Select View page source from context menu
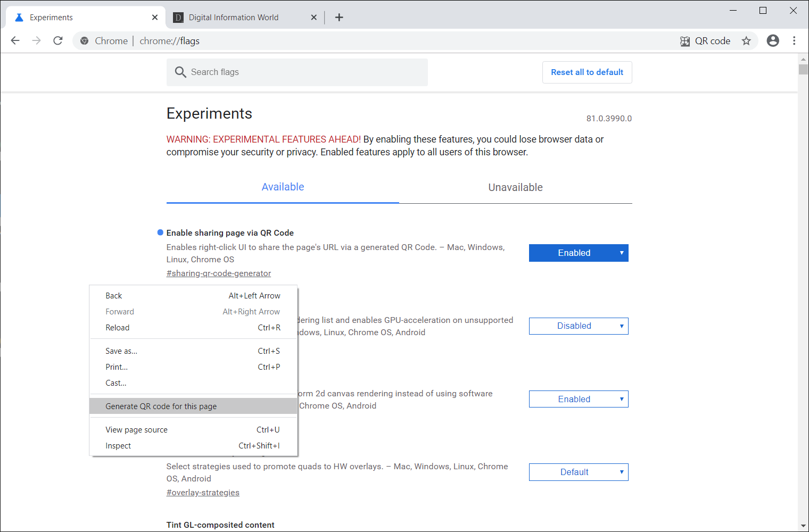This screenshot has width=809, height=532. pyautogui.click(x=137, y=430)
